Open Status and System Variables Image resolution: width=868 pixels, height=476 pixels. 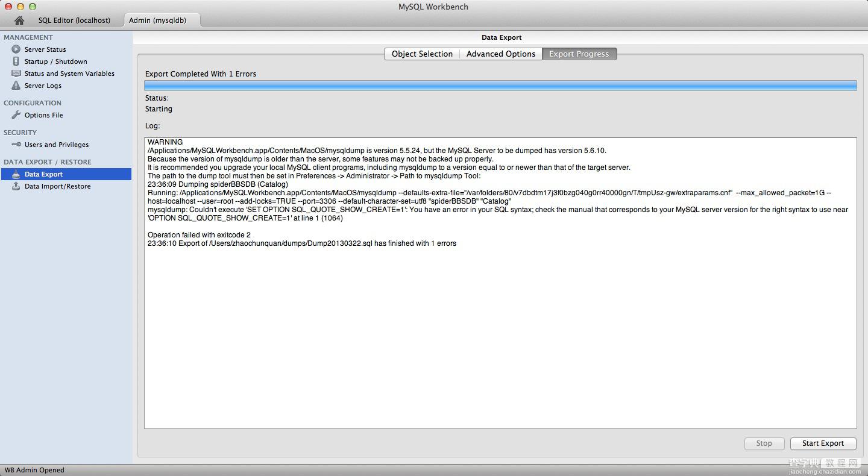point(69,74)
